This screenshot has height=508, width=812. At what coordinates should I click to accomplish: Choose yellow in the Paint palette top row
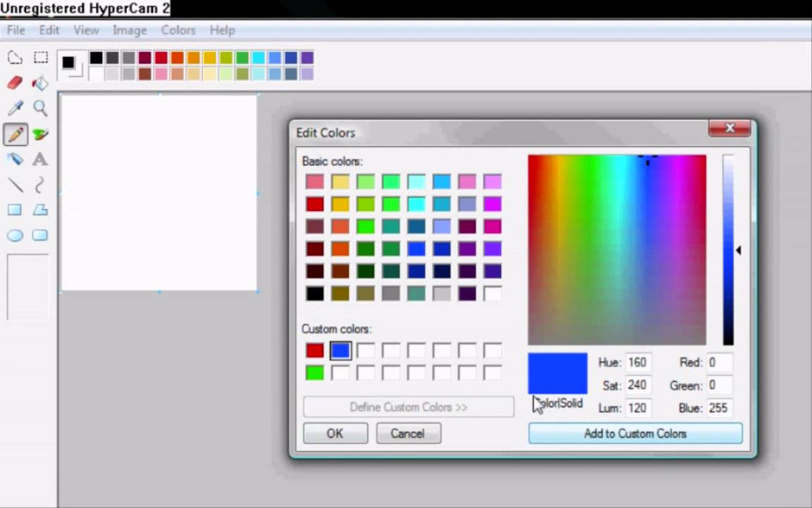(x=210, y=57)
